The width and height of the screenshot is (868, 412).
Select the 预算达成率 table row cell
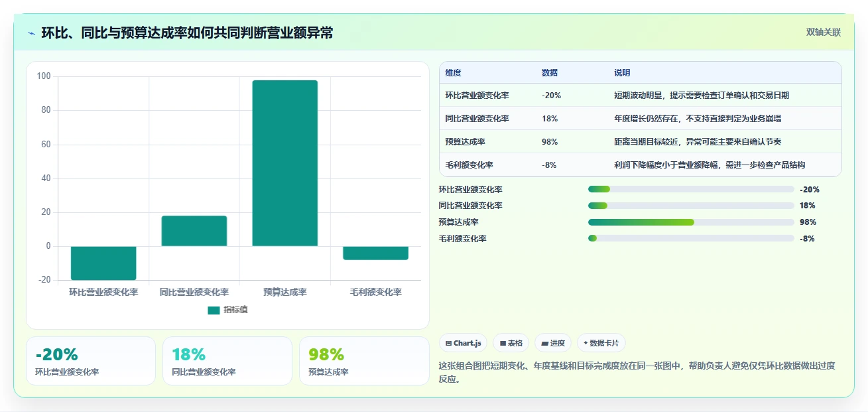465,142
